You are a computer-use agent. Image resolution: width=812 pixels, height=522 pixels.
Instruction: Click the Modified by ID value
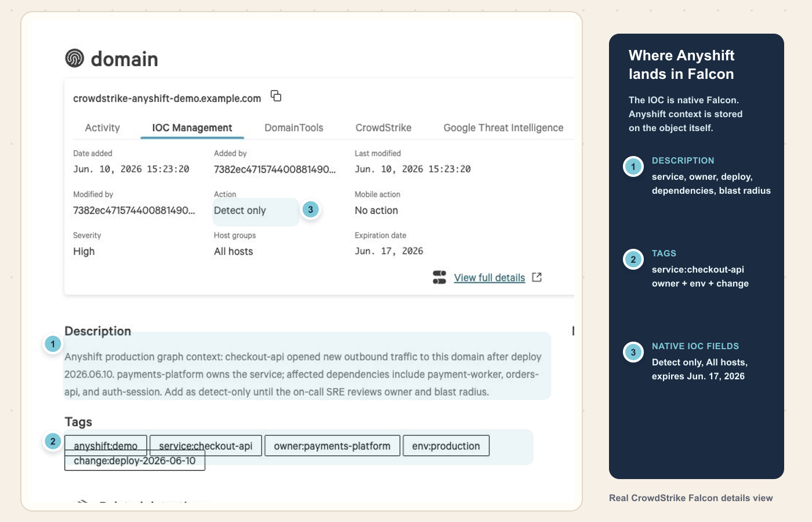(134, 211)
